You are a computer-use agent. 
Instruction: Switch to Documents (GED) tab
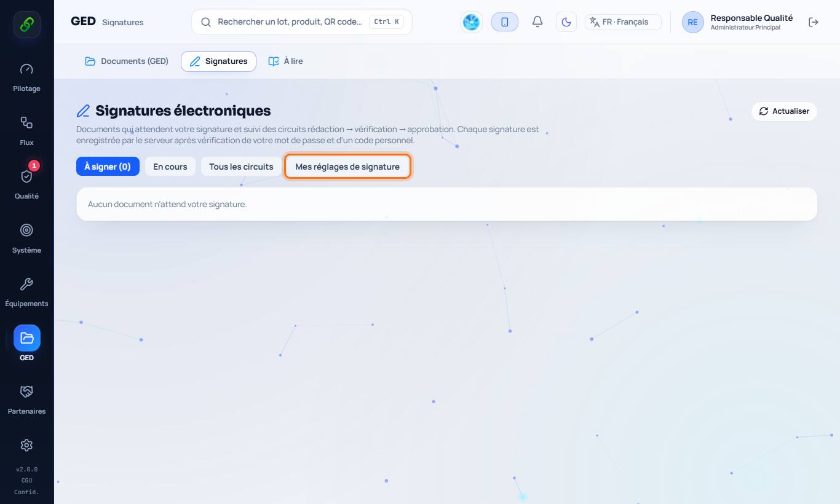127,61
